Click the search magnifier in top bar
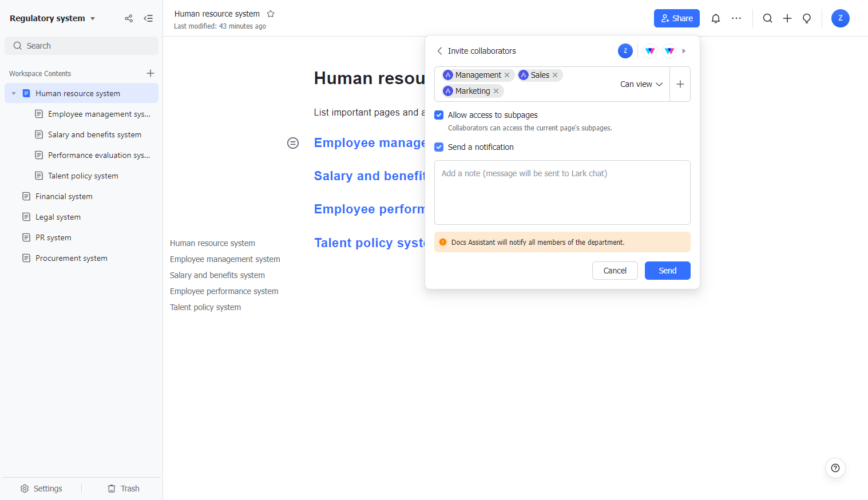The height and width of the screenshot is (500, 868). click(x=768, y=18)
